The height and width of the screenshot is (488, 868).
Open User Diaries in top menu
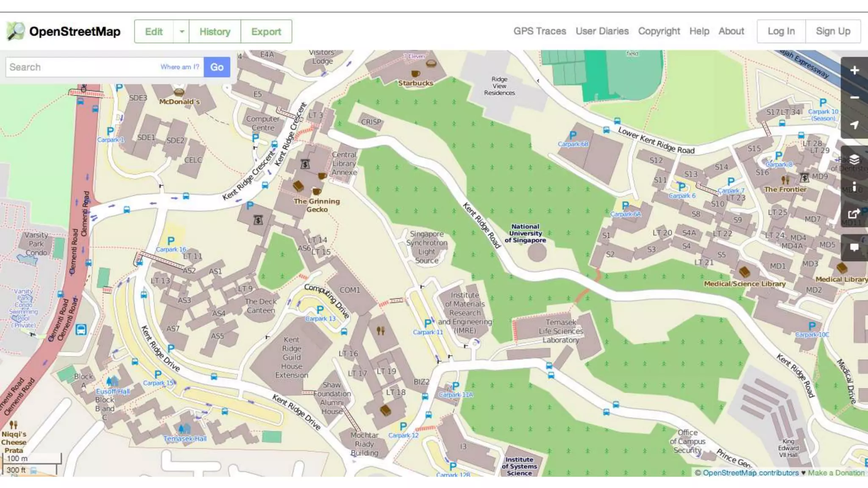[602, 31]
